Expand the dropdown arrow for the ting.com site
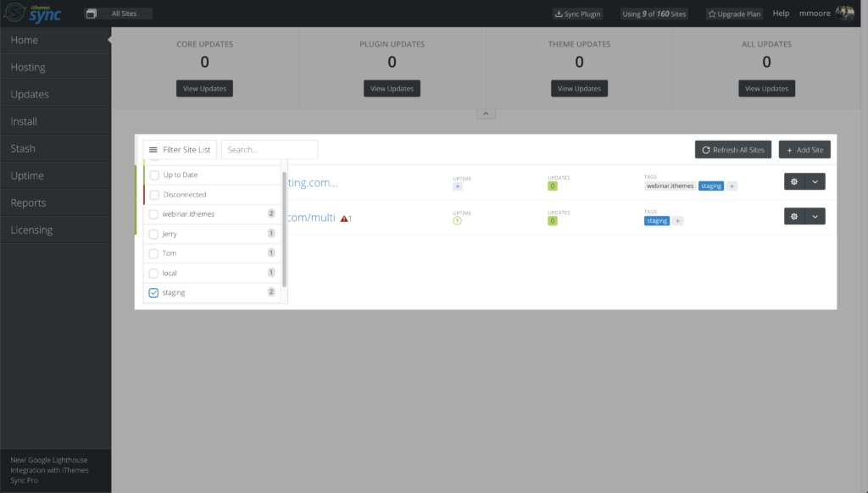The height and width of the screenshot is (493, 868). (815, 181)
